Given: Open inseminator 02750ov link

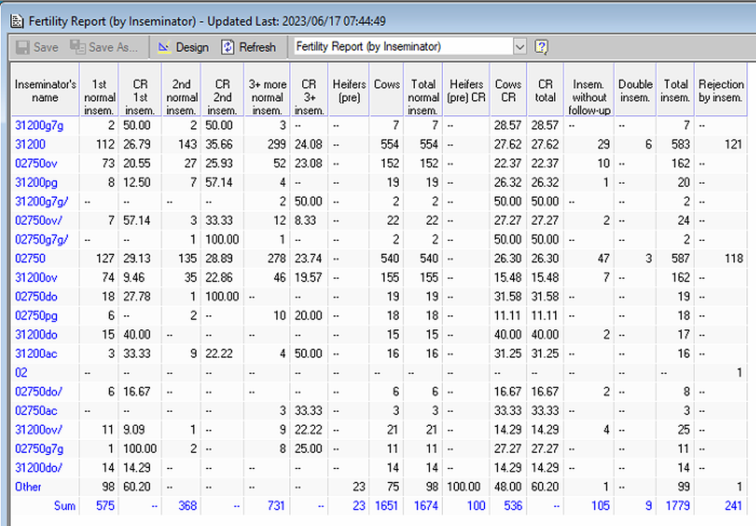Looking at the screenshot, I should 36,163.
